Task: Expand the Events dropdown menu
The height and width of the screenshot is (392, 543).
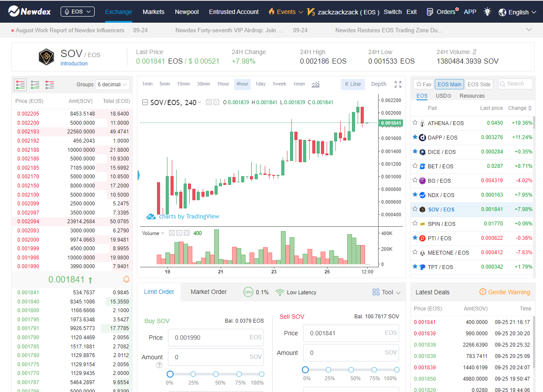Action: (286, 12)
